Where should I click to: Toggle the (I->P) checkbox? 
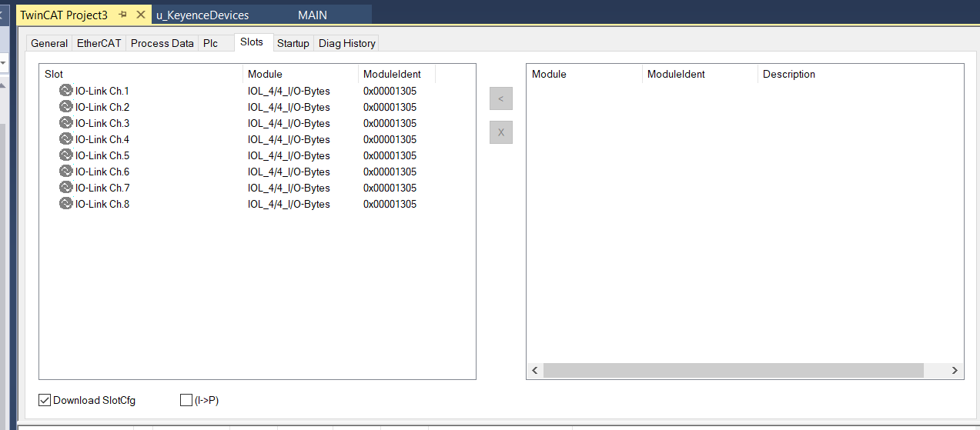(x=186, y=400)
